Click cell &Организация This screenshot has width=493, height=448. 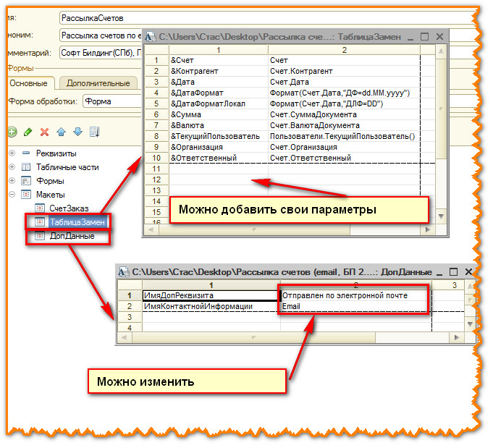[220, 148]
